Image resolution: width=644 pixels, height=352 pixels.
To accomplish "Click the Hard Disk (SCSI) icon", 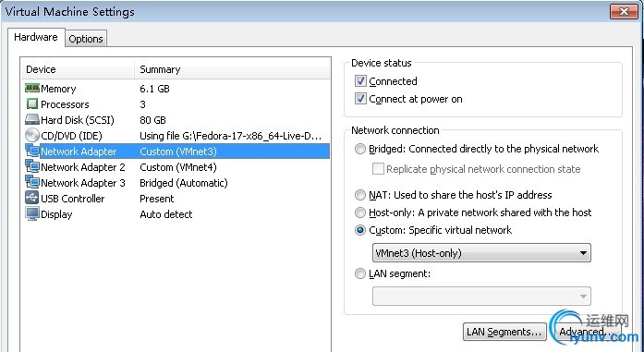I will (x=32, y=119).
